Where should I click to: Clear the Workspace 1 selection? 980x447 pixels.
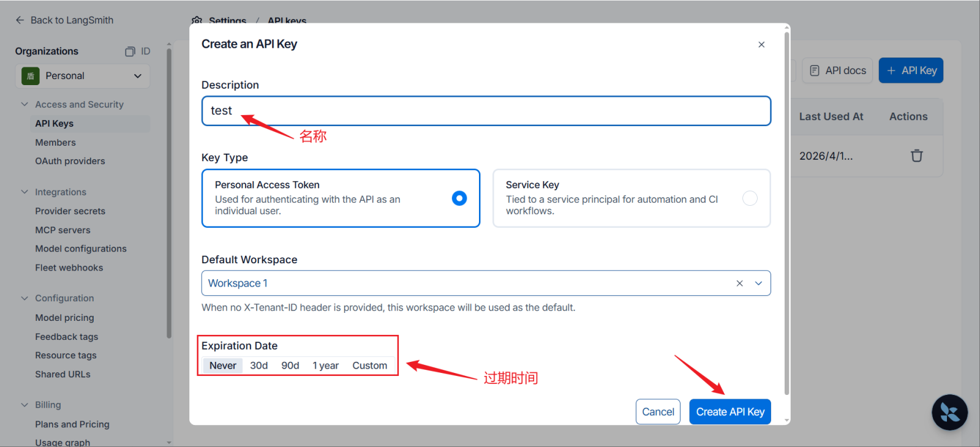click(x=739, y=284)
